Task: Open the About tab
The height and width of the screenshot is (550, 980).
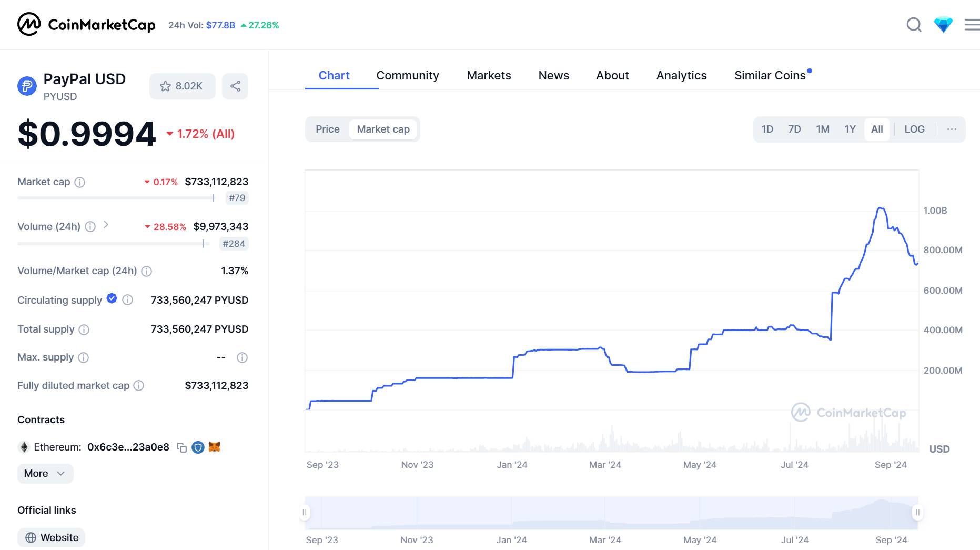Action: pos(612,75)
